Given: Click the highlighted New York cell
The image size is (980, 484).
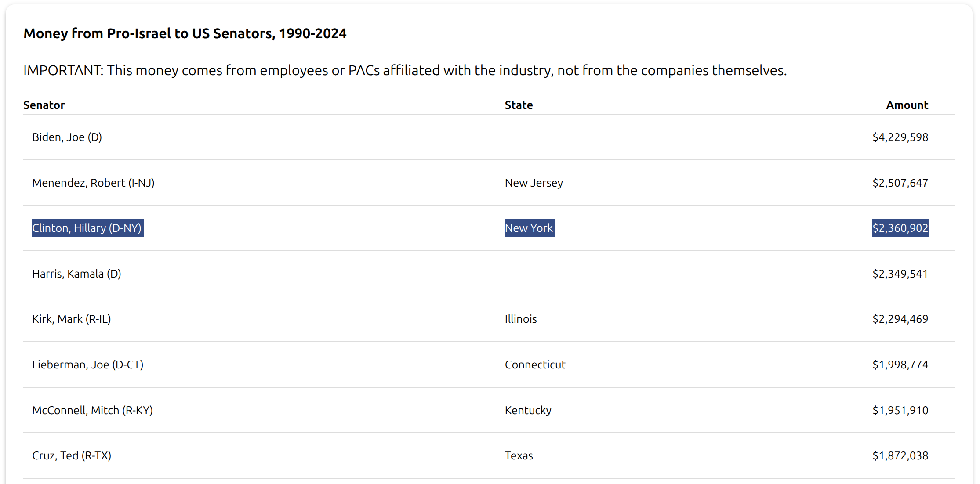Looking at the screenshot, I should 530,228.
